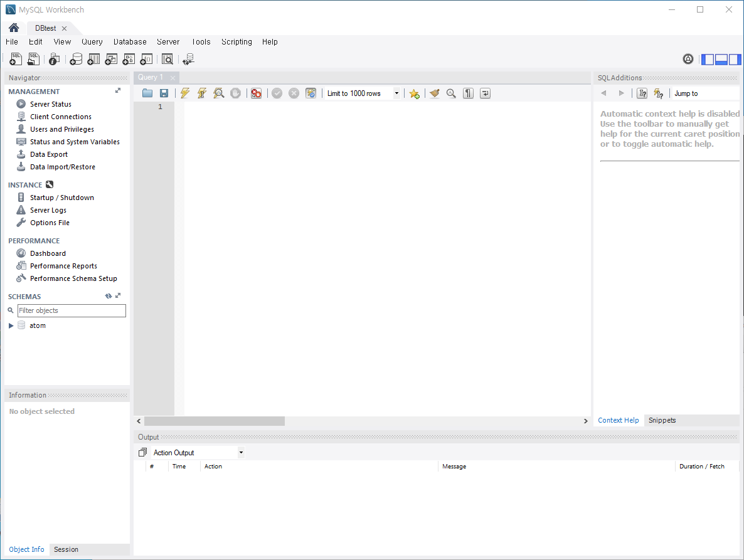
Task: Expand the atom schema tree
Action: 11,325
